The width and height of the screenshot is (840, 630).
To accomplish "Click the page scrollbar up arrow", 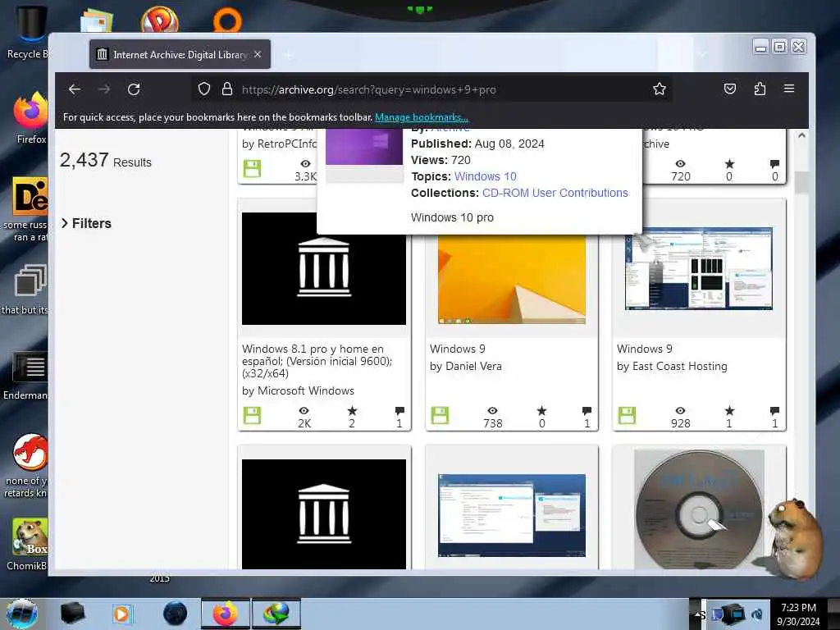I will (801, 135).
